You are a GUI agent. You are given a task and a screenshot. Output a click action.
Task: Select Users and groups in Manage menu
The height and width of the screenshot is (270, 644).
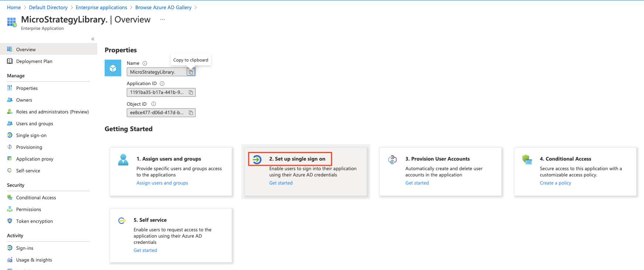coord(35,124)
